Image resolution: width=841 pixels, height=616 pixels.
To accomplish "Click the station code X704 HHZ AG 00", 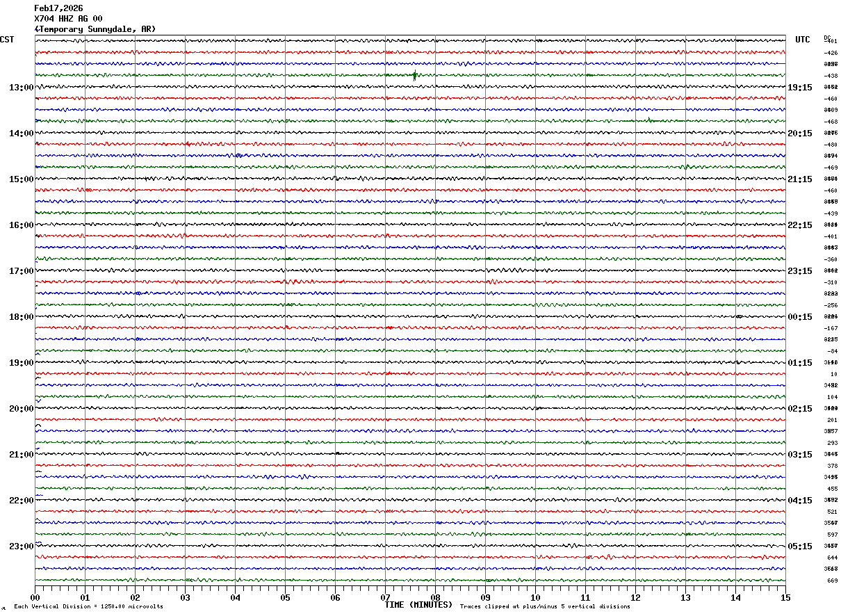I will [x=68, y=19].
